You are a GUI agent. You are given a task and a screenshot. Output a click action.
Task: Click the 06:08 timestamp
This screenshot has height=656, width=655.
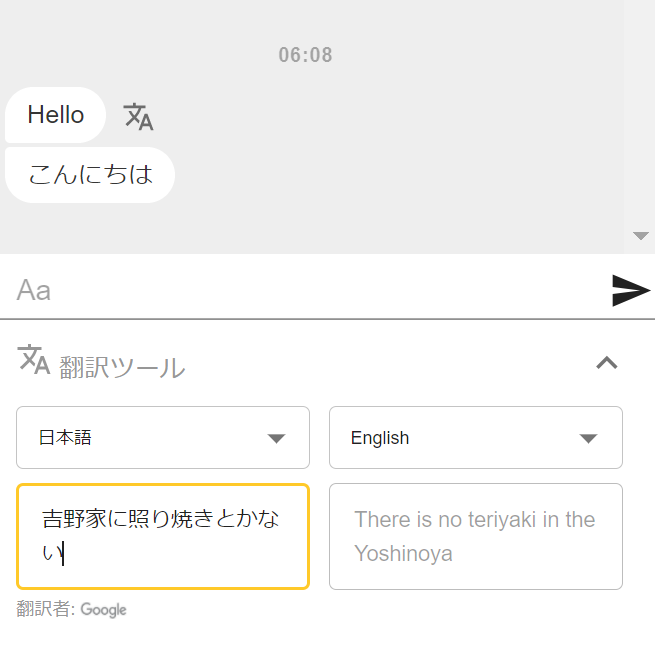tap(305, 55)
